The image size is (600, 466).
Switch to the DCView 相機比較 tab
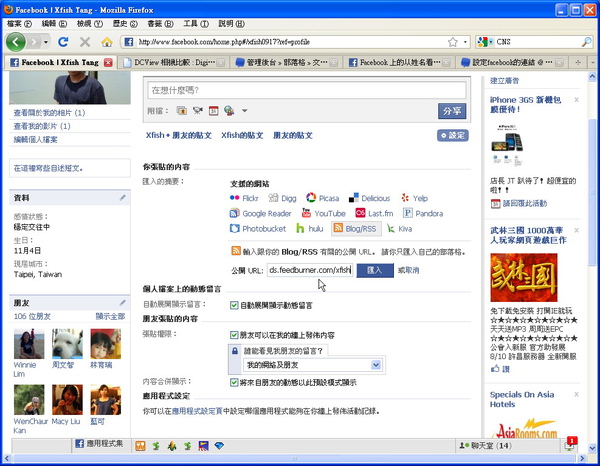173,62
